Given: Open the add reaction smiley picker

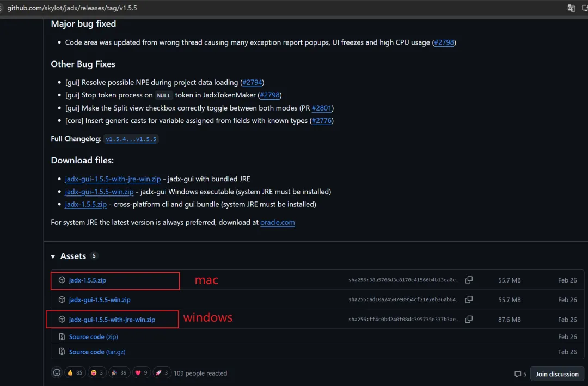Looking at the screenshot, I should [57, 372].
